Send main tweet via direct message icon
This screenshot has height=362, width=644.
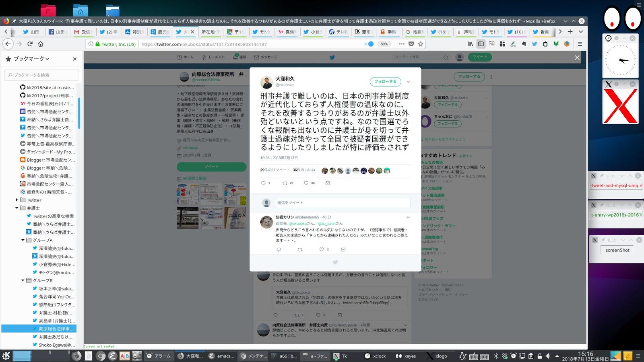[x=328, y=183]
